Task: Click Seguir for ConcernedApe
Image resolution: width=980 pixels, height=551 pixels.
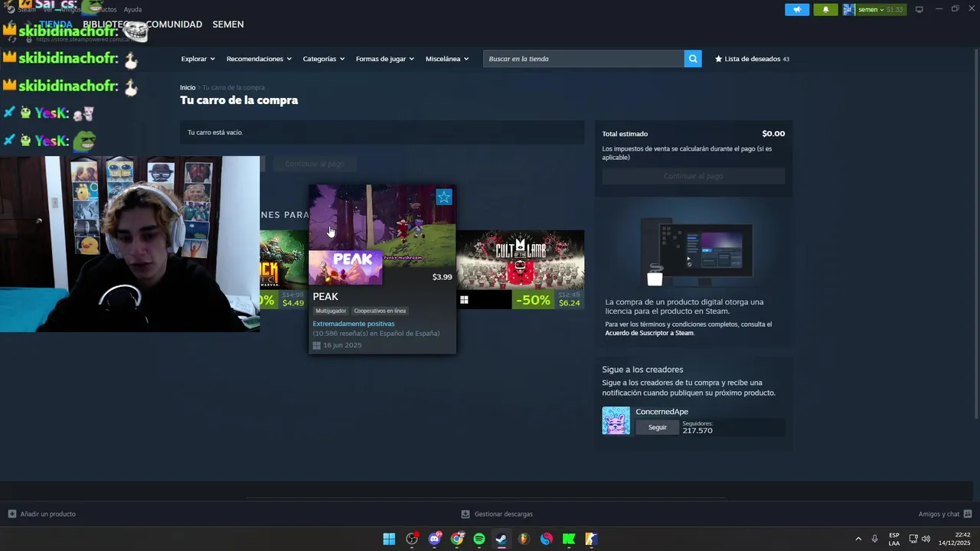Action: pyautogui.click(x=658, y=427)
